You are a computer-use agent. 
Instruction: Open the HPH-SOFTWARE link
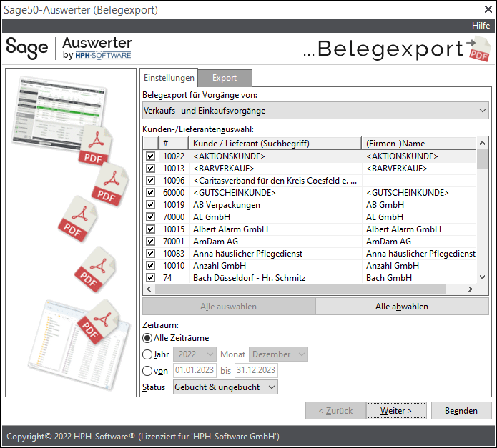(103, 56)
